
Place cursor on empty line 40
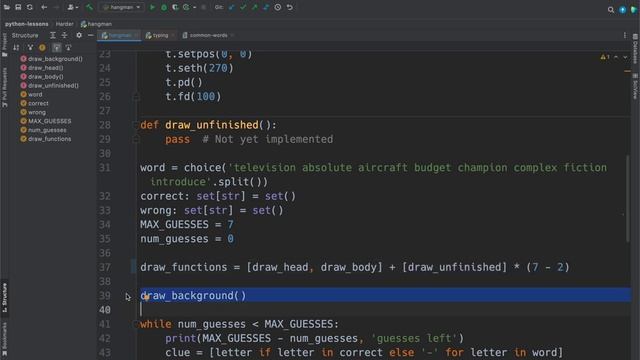[x=385, y=310]
